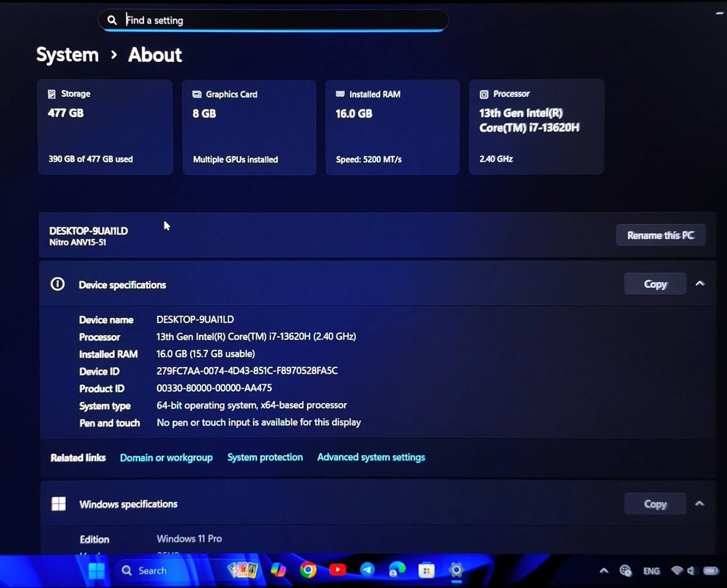Collapse the Windows specifications section
Image resolution: width=727 pixels, height=588 pixels.
click(x=700, y=503)
